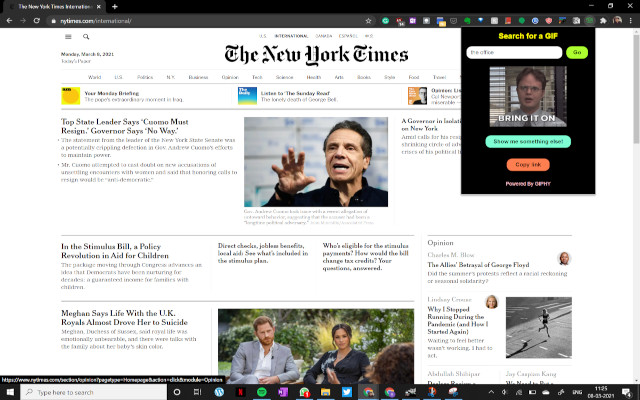Launch OneNote from the taskbar
The height and width of the screenshot is (400, 640).
283,392
